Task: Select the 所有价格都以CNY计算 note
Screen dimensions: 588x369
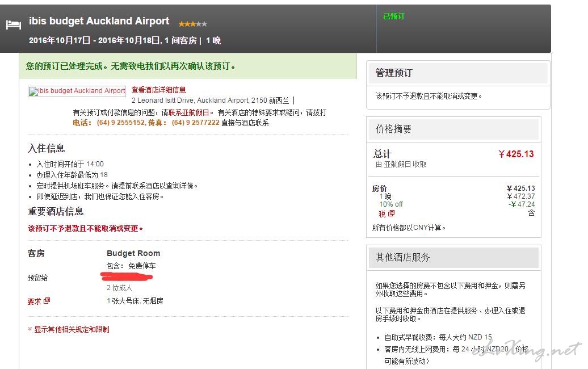Action: pyautogui.click(x=409, y=228)
